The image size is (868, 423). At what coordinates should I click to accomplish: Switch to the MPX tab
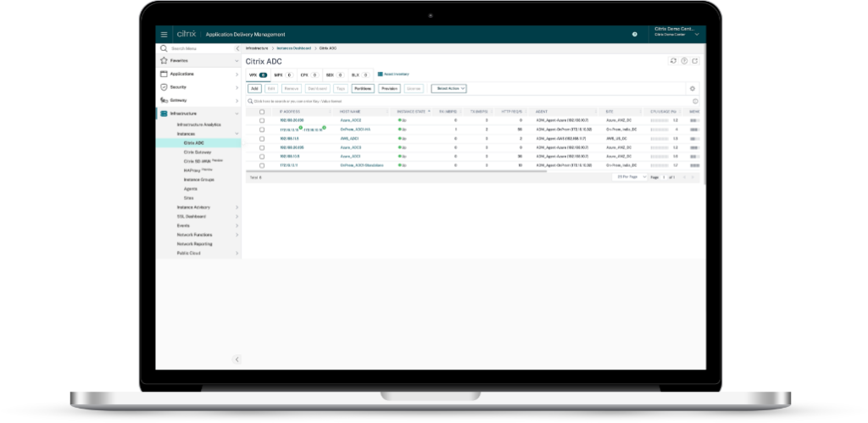tap(281, 75)
